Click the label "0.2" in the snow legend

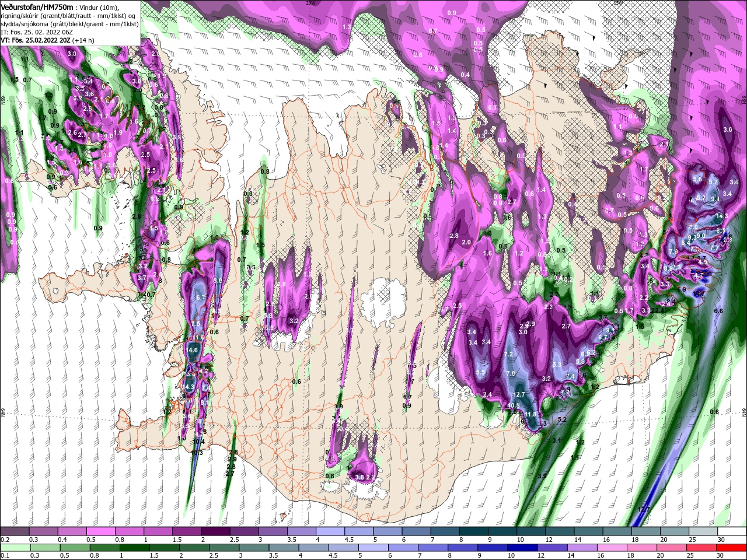click(5, 540)
